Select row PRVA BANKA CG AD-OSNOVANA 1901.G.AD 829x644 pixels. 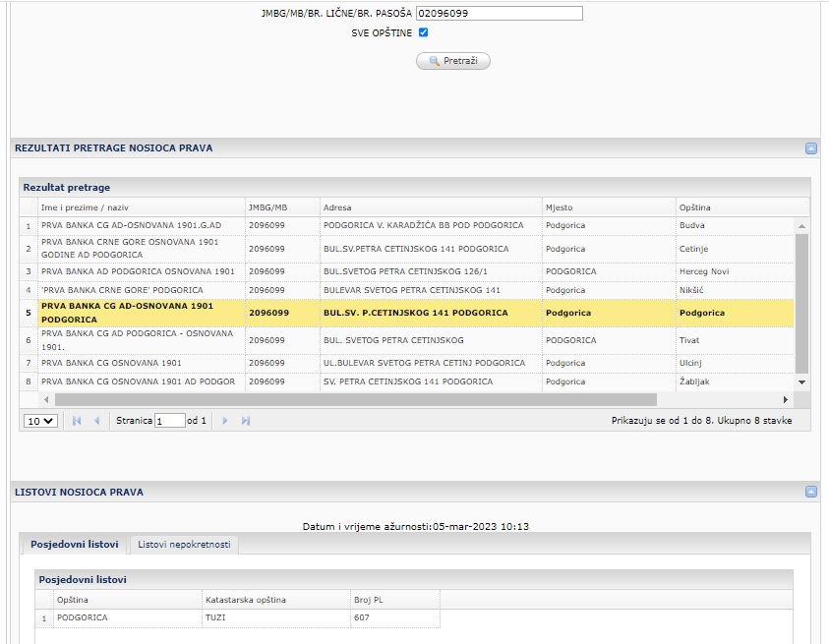click(x=406, y=225)
